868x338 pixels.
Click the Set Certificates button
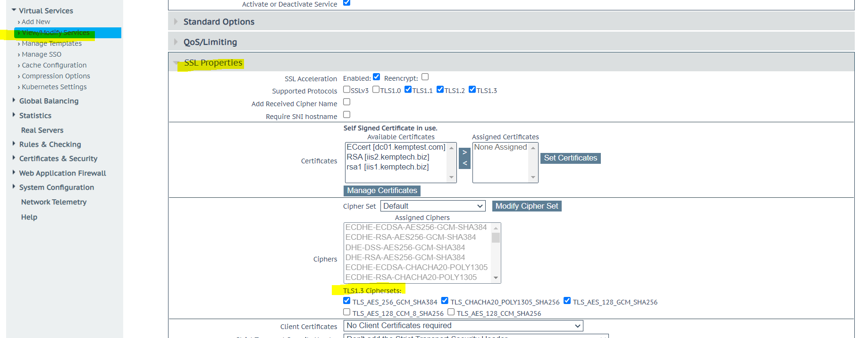pyautogui.click(x=570, y=158)
